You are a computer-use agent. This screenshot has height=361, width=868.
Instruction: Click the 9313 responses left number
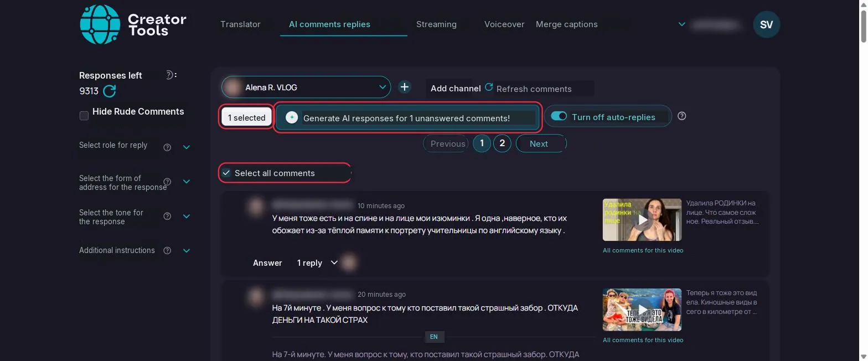89,91
